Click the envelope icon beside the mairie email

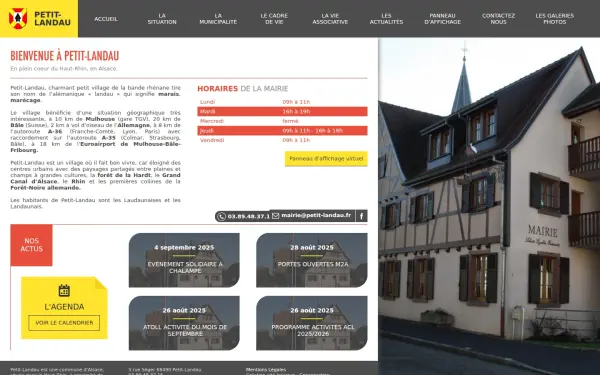pyautogui.click(x=276, y=216)
